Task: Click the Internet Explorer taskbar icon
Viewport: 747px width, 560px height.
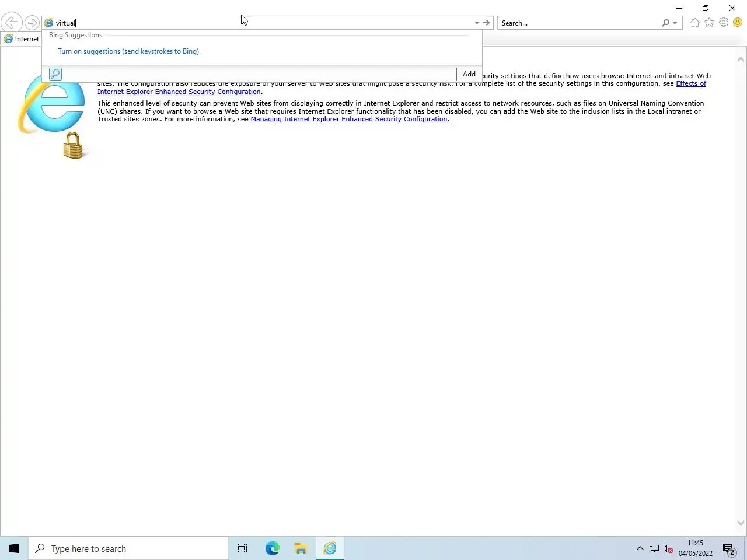Action: pyautogui.click(x=330, y=548)
